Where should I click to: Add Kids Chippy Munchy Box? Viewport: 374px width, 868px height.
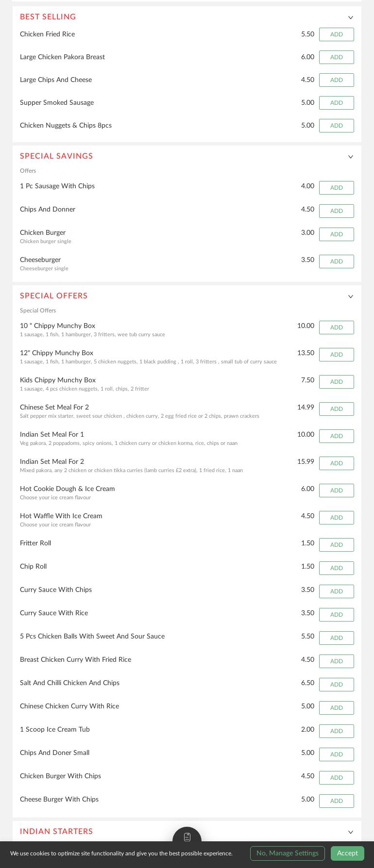pos(336,382)
